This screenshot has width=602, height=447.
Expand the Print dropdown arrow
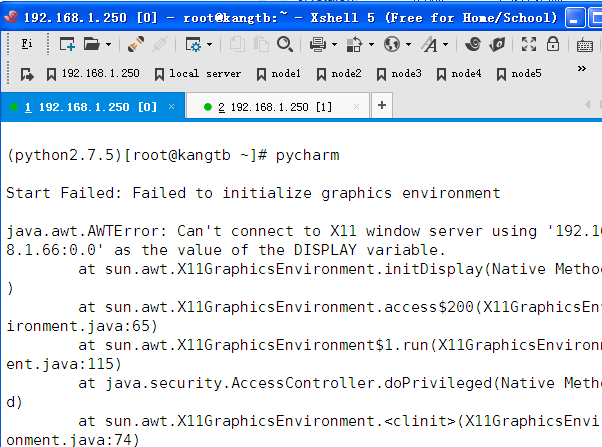(x=334, y=45)
